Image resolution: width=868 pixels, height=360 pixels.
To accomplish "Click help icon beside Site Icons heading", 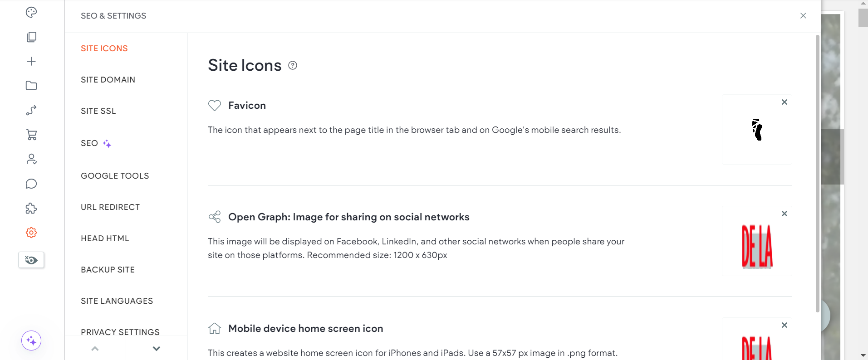I will pyautogui.click(x=293, y=65).
